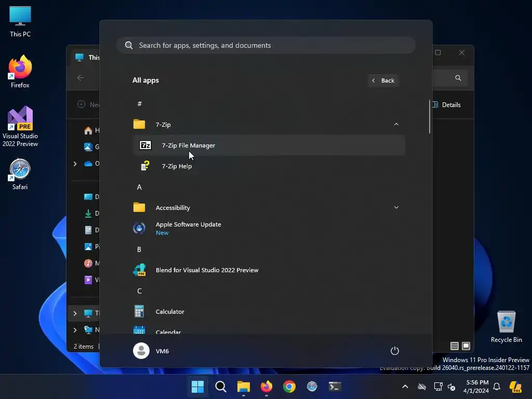Open the Calendar app
Image resolution: width=532 pixels, height=399 pixels.
pos(269,329)
